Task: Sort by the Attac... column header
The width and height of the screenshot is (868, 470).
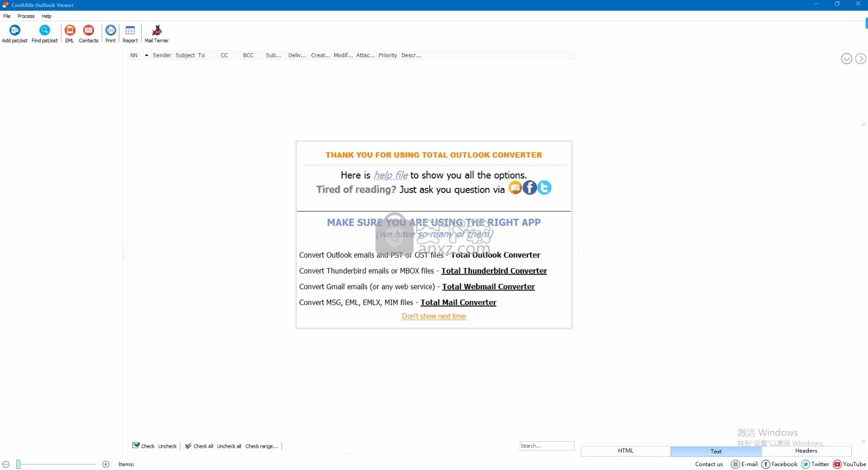Action: point(365,55)
